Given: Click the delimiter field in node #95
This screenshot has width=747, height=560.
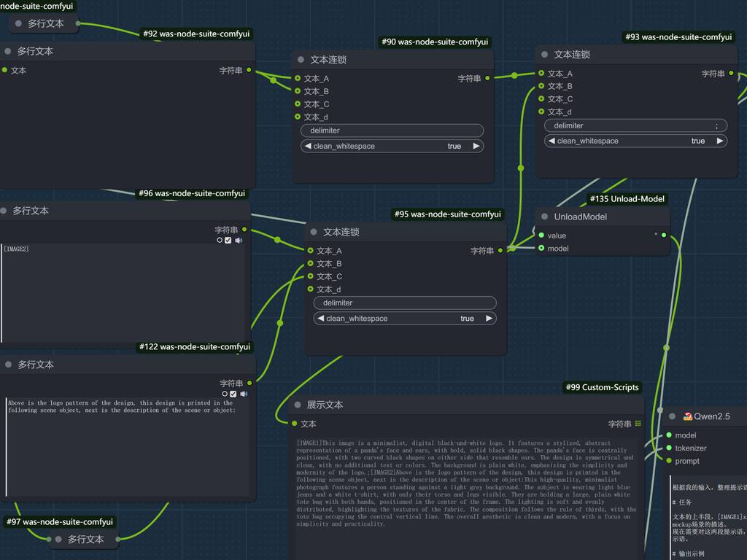Looking at the screenshot, I should point(405,303).
